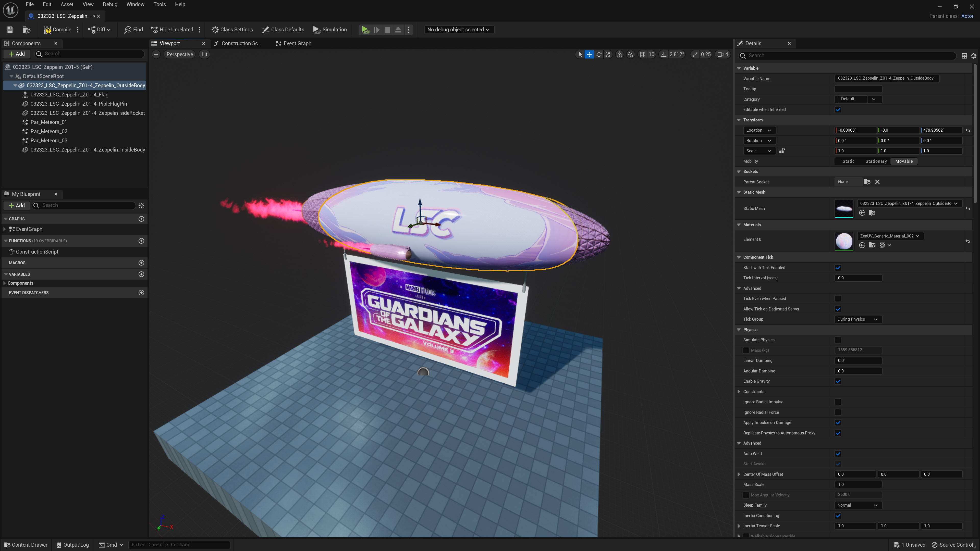The image size is (980, 551).
Task: Add a new variable with plus icon
Action: coord(141,274)
